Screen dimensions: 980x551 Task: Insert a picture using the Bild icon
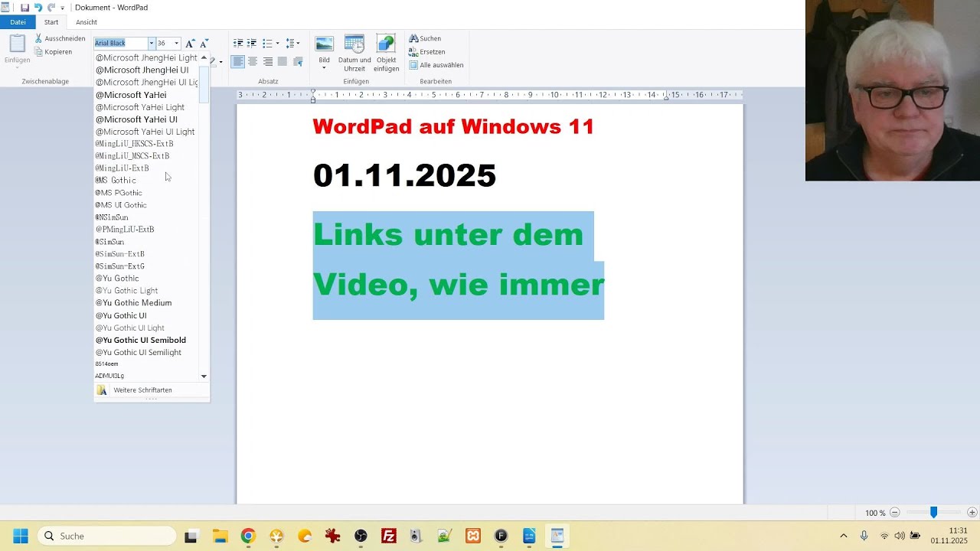[325, 44]
